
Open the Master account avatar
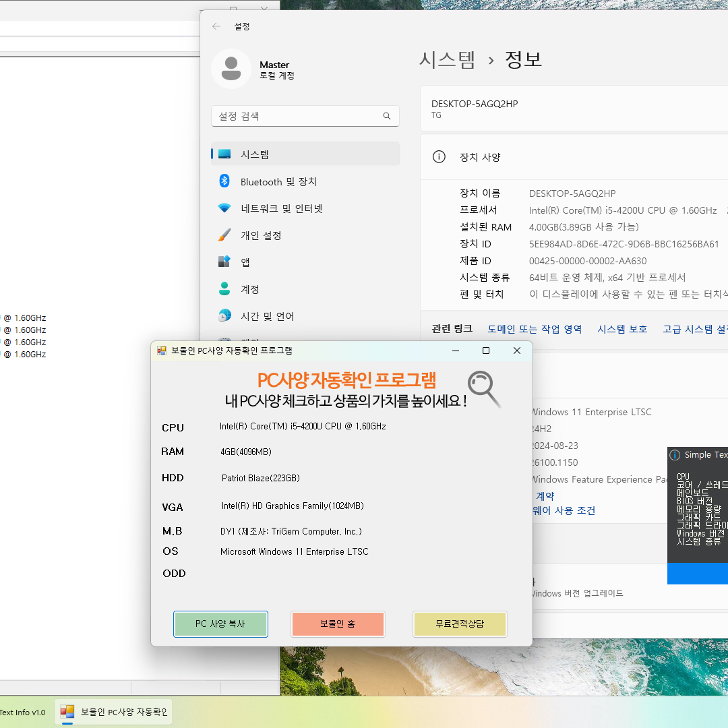(x=231, y=69)
